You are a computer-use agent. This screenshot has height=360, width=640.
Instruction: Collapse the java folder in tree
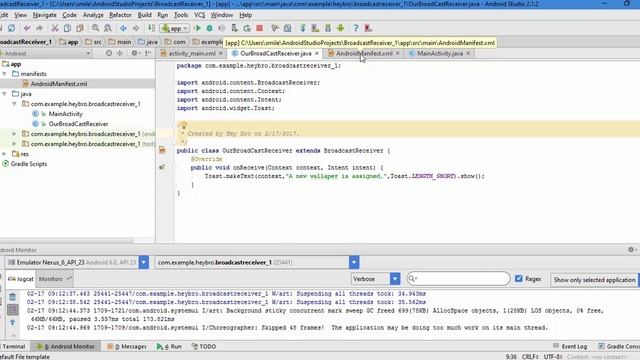pos(4,94)
